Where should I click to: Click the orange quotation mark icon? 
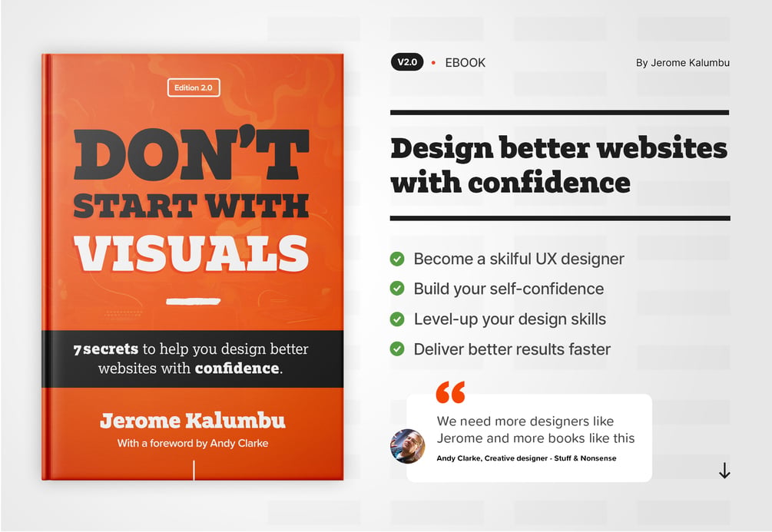tap(450, 392)
